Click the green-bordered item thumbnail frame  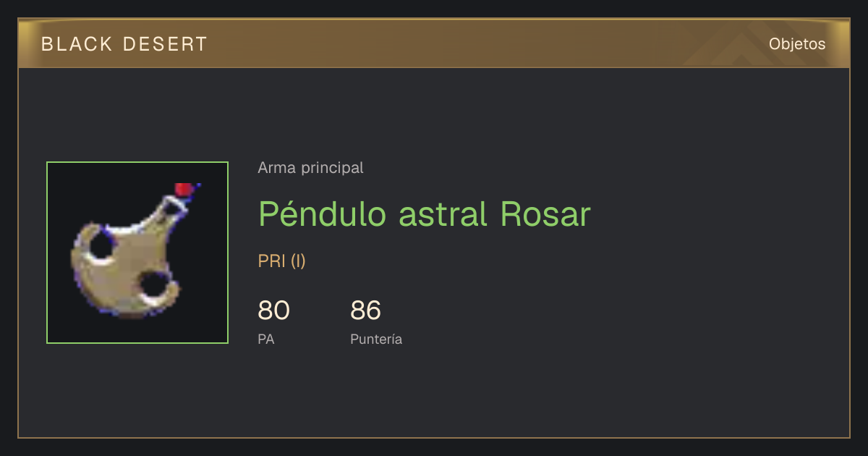tap(137, 253)
